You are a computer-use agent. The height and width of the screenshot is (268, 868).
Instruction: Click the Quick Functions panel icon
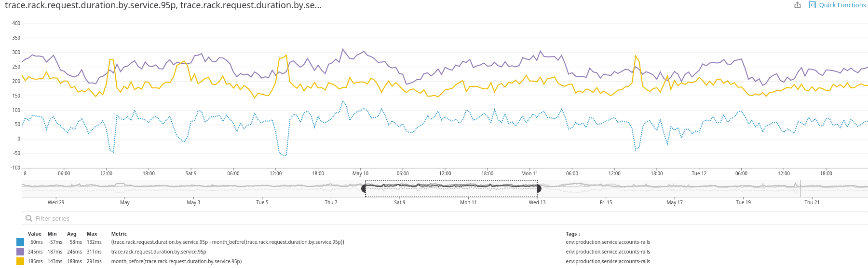[x=813, y=5]
